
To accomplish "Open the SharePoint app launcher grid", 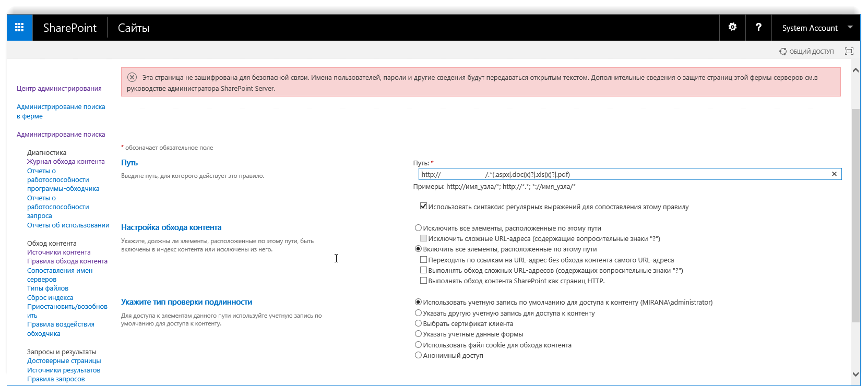I will tap(19, 28).
